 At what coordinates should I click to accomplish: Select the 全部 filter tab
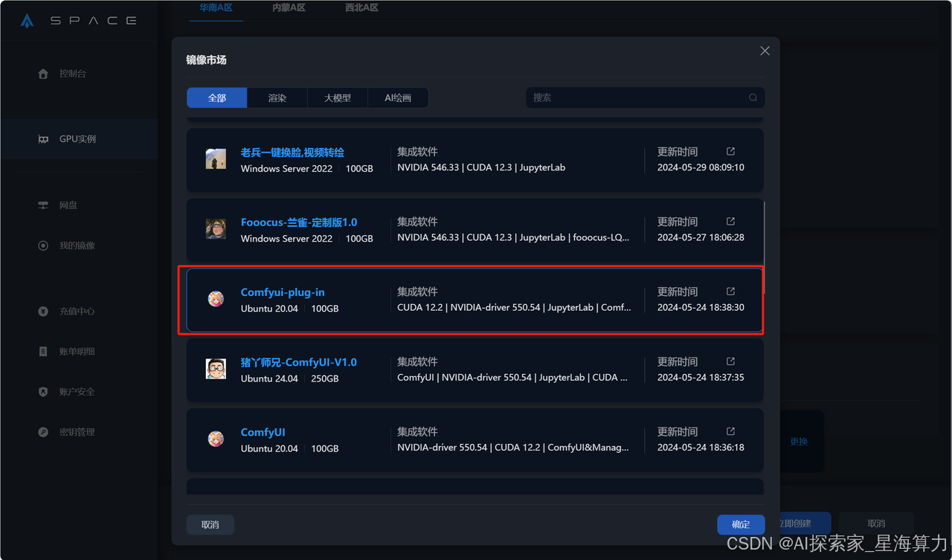click(x=217, y=97)
